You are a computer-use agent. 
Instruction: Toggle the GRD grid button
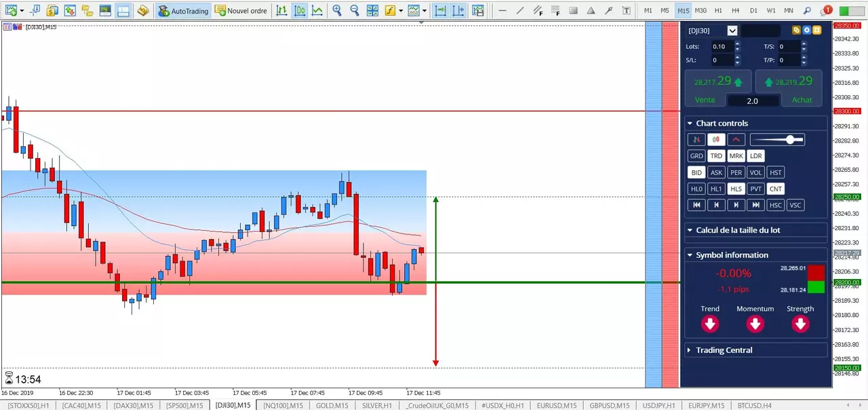(696, 156)
